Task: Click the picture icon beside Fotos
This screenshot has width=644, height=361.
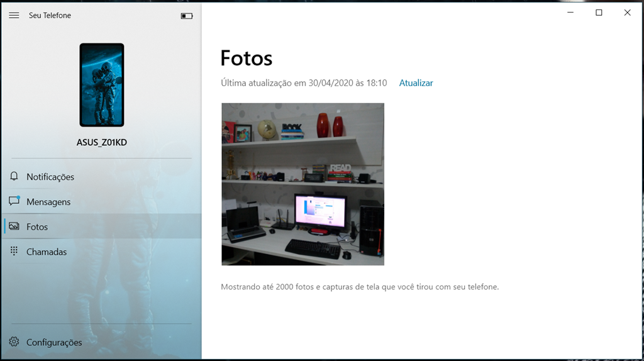Action: (14, 226)
